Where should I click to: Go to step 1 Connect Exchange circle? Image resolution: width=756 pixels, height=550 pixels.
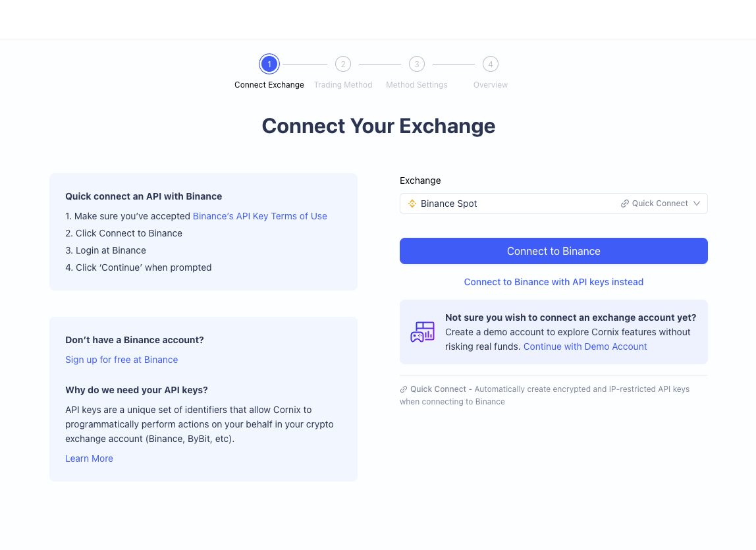[x=269, y=64]
